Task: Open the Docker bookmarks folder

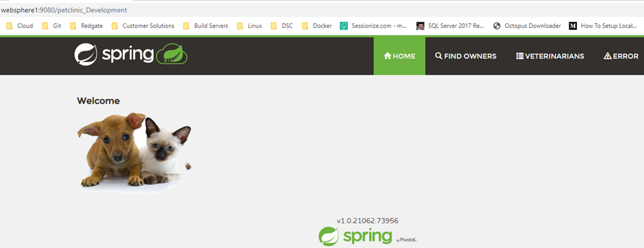Action: click(x=317, y=26)
